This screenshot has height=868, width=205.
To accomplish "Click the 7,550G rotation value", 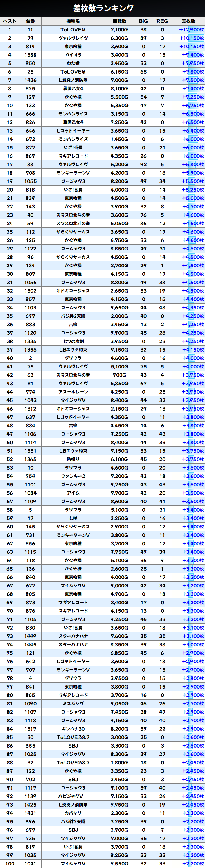I will 119,864.
